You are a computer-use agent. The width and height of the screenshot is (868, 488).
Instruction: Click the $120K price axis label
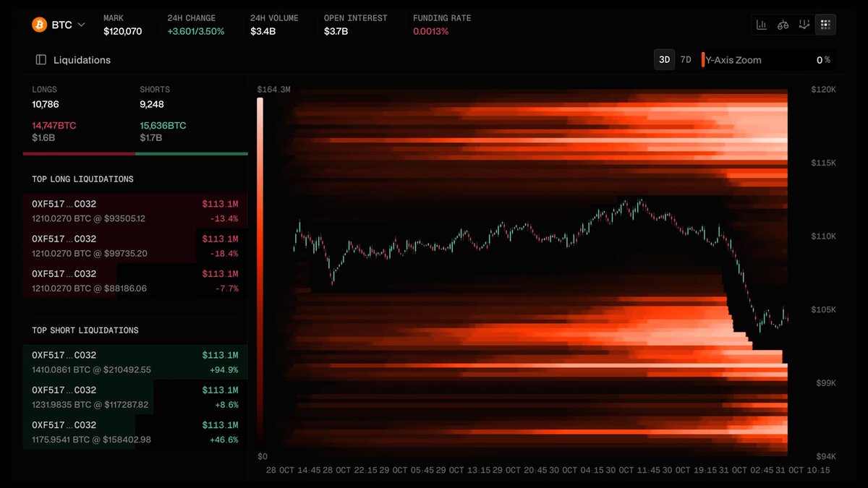(824, 90)
